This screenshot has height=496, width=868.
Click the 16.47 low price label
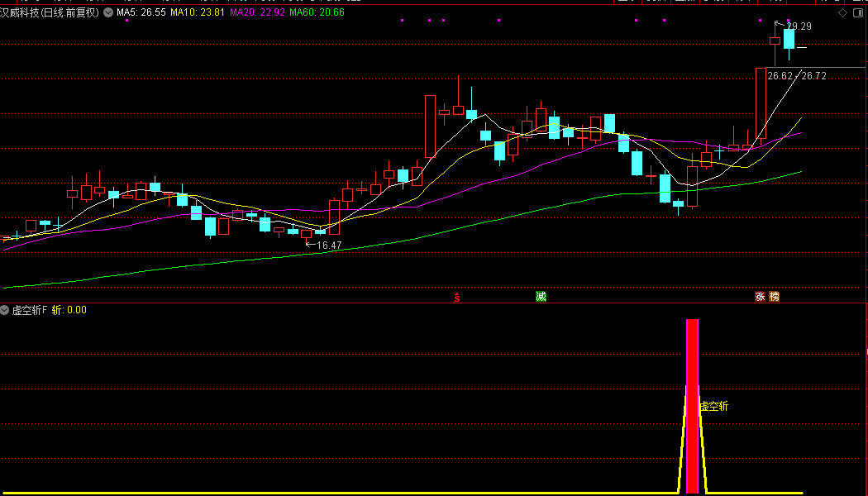tap(329, 245)
